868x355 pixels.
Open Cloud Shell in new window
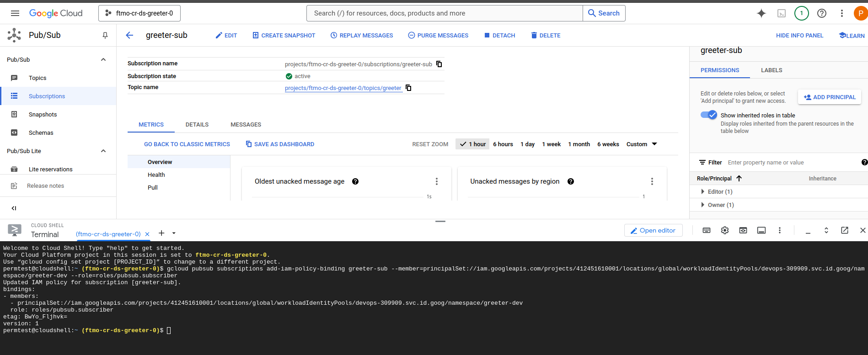(x=844, y=230)
